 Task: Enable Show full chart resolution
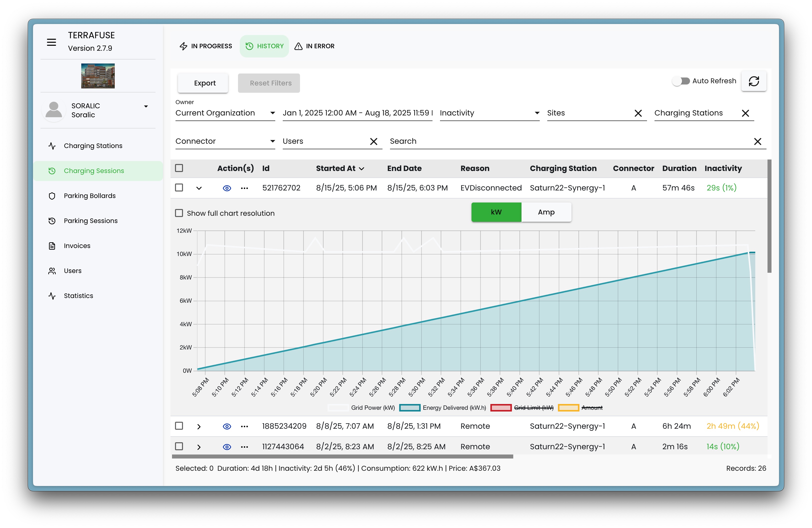pyautogui.click(x=179, y=213)
